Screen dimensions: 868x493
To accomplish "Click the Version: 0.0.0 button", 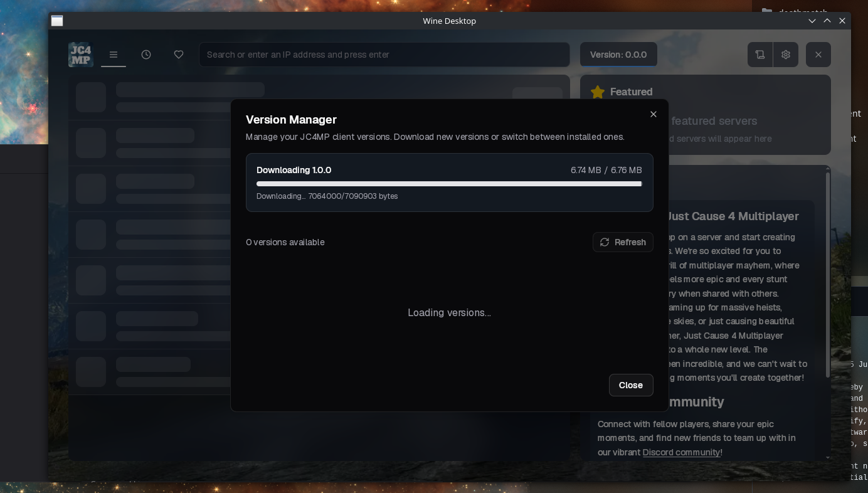I will pos(618,55).
